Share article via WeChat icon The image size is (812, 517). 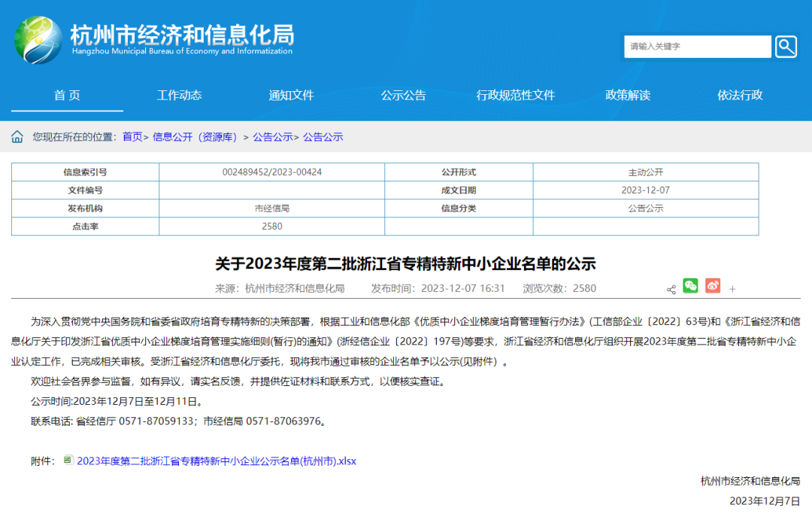click(x=690, y=286)
